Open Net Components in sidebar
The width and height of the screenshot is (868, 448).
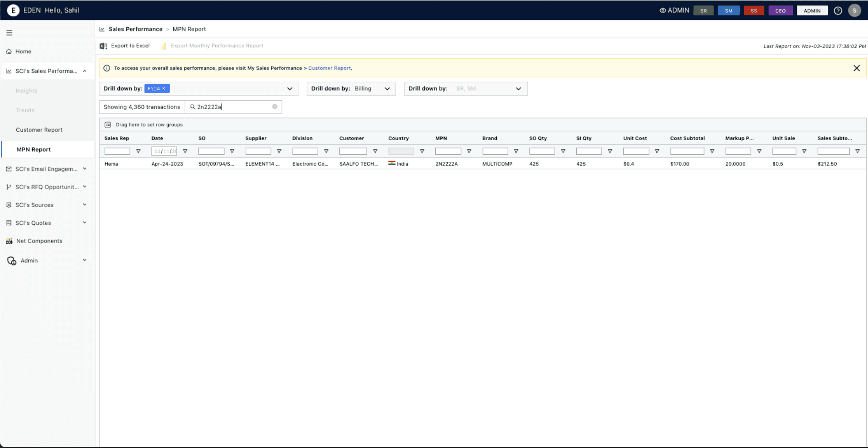click(x=39, y=241)
